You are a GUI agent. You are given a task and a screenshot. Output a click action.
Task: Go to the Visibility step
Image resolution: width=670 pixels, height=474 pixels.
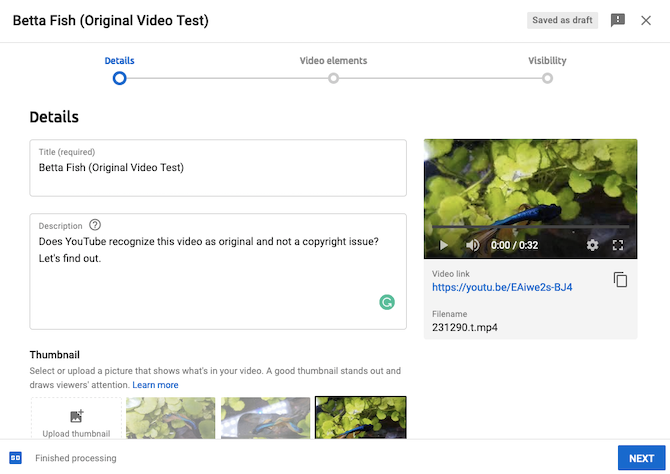[x=547, y=61]
